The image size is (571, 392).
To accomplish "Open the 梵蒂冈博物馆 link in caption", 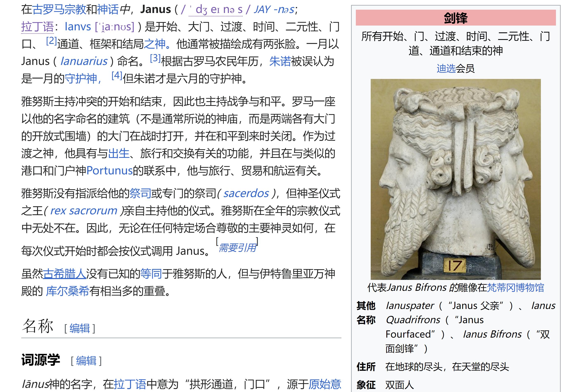I will click(515, 287).
